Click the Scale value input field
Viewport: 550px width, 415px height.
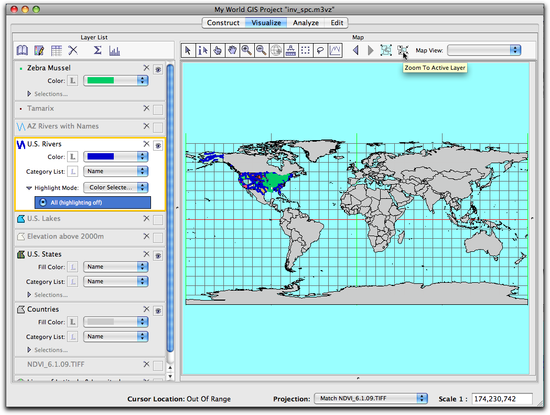(502, 399)
